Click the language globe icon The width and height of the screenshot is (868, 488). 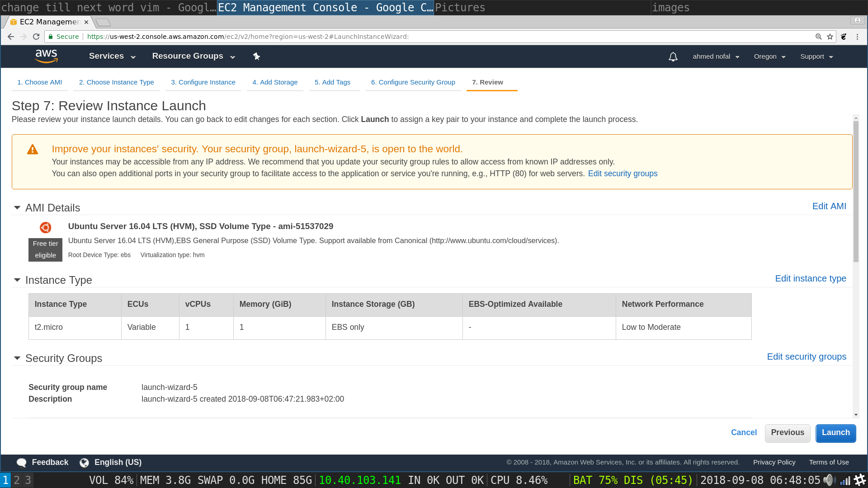click(84, 462)
